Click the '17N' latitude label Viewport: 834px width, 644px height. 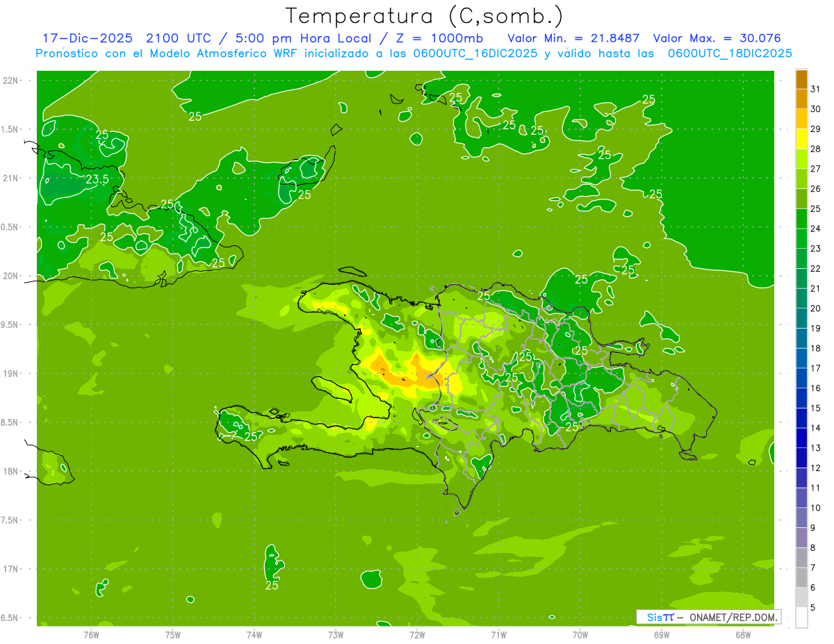(x=10, y=569)
